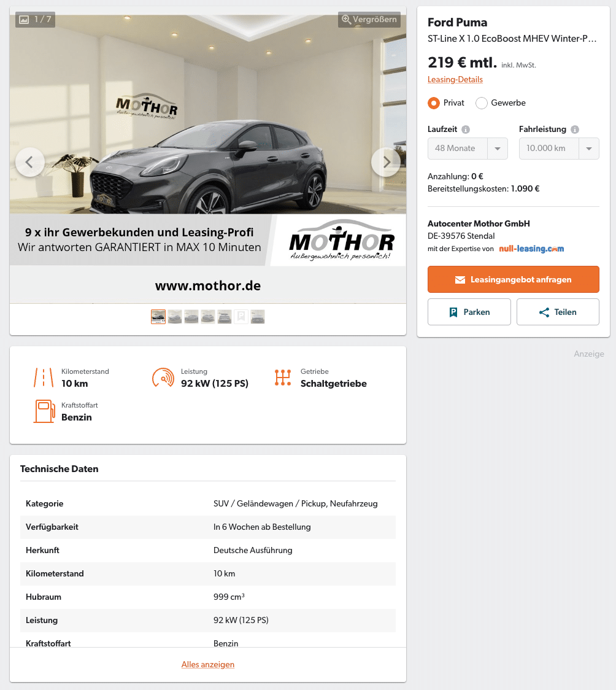Screen dimensions: 616x690
Task: Select the second gallery thumbnail
Action: tap(175, 317)
